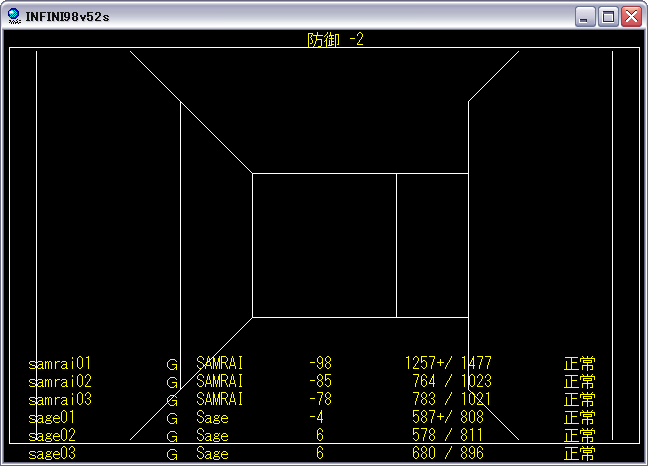The width and height of the screenshot is (648, 466).
Task: Click samrai02's HP 764 / 1023
Action: pos(452,381)
